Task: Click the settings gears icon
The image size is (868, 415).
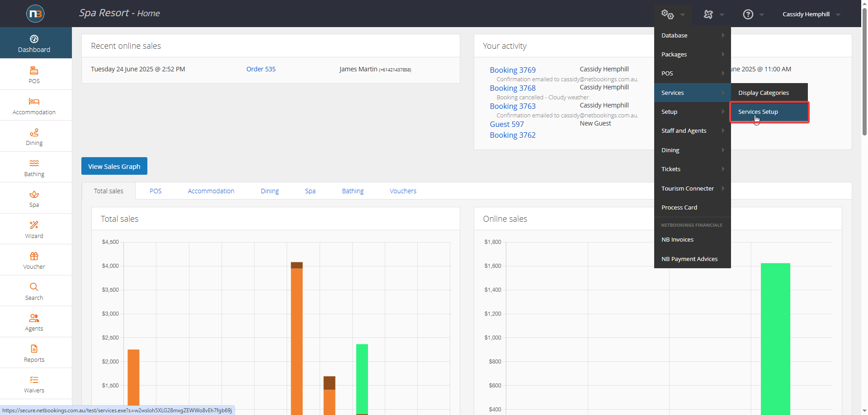Action: (x=667, y=14)
